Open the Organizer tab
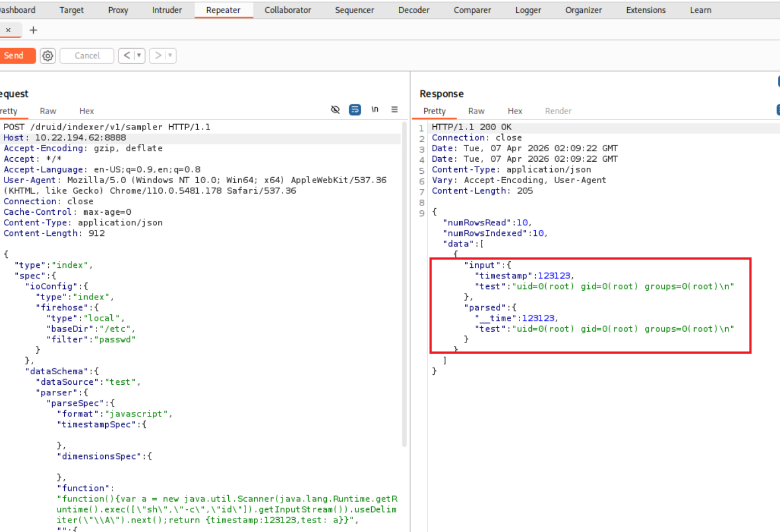 point(583,10)
